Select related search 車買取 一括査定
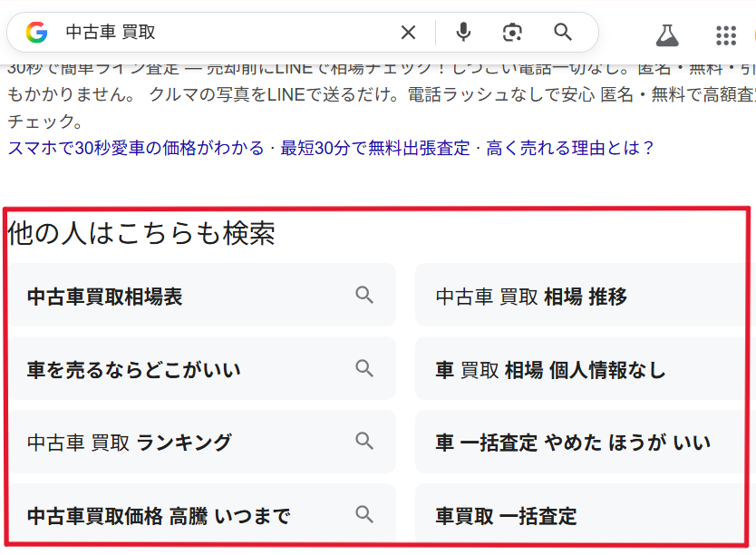 pos(506,516)
